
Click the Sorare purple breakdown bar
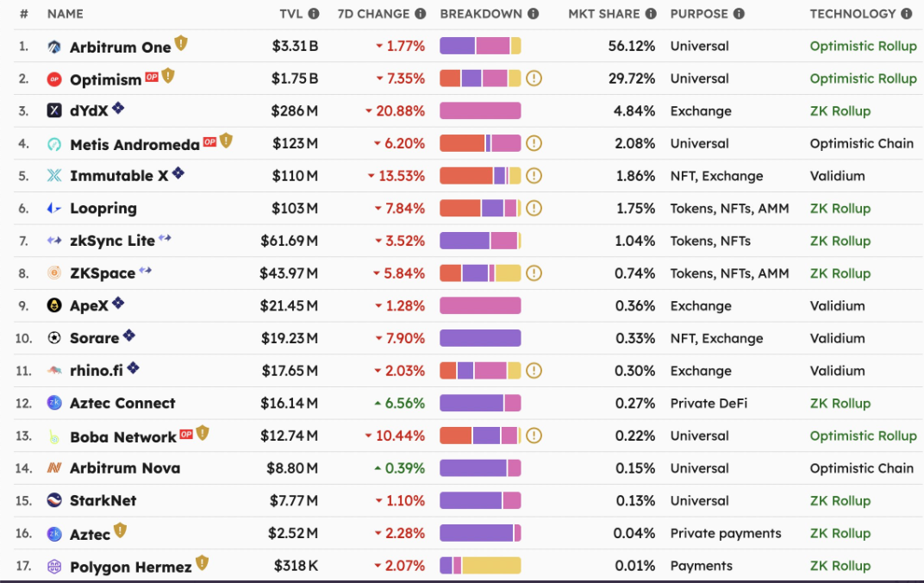pyautogui.click(x=480, y=338)
